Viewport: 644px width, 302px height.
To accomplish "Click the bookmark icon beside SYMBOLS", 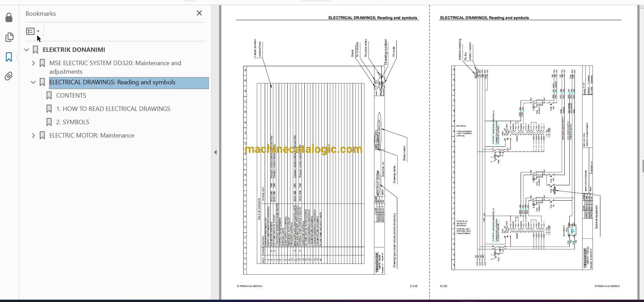I will click(49, 122).
